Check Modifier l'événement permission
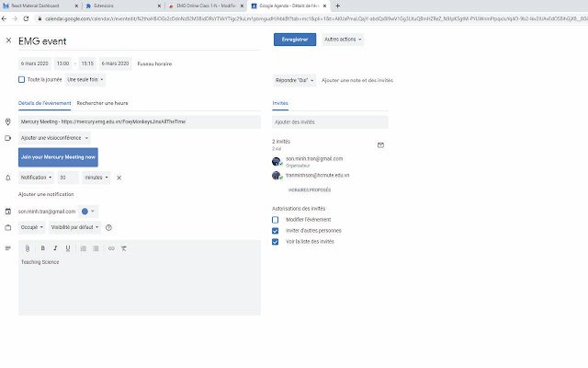Viewport: 588px width, 368px height. pos(276,220)
